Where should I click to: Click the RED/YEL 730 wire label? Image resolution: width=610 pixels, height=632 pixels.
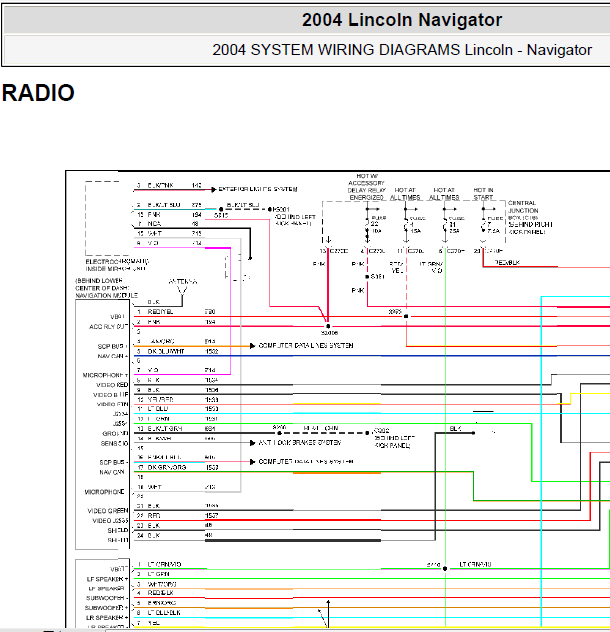pyautogui.click(x=181, y=312)
